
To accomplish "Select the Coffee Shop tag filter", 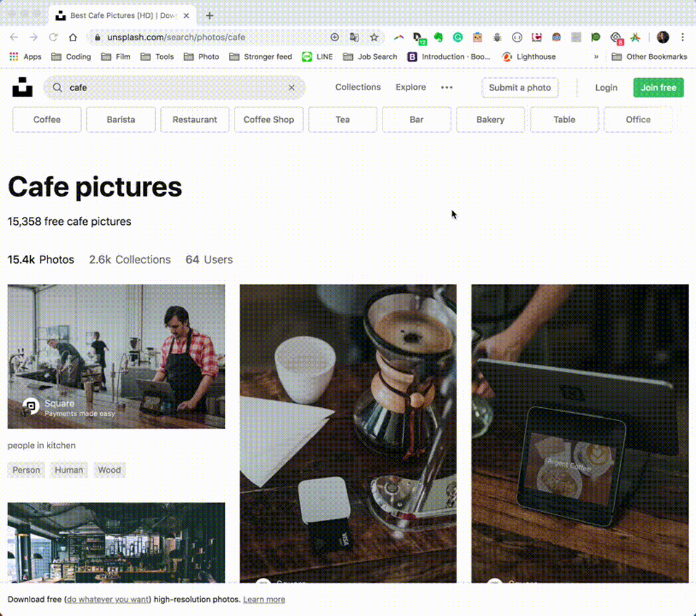I will [x=269, y=120].
